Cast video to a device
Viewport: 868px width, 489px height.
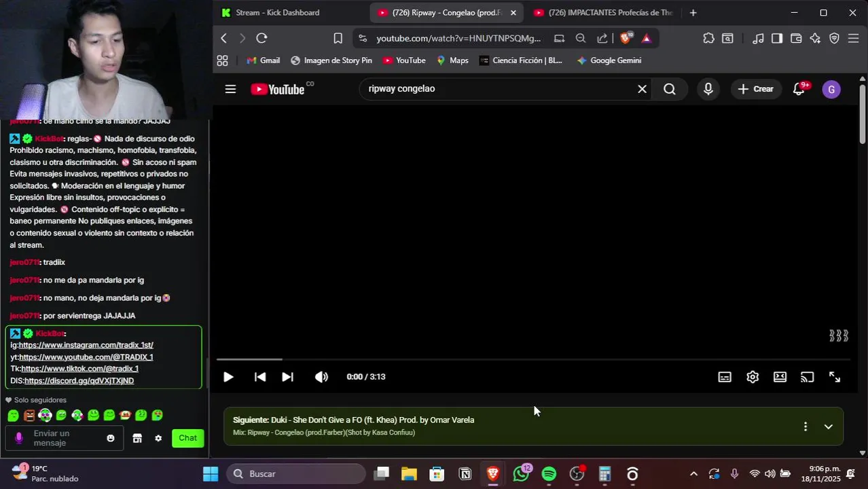pos(807,377)
